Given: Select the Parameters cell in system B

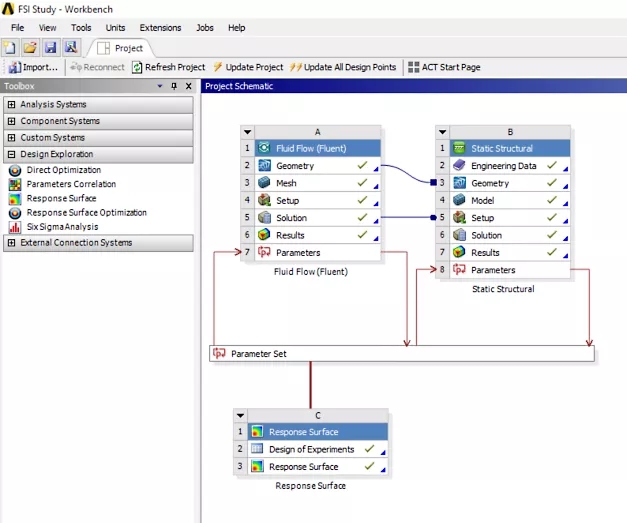Looking at the screenshot, I should point(510,270).
